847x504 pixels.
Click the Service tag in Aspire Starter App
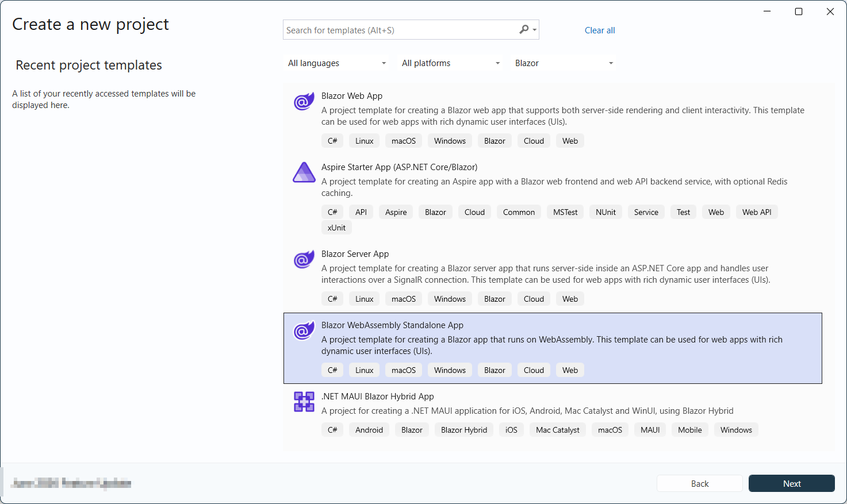pos(646,212)
